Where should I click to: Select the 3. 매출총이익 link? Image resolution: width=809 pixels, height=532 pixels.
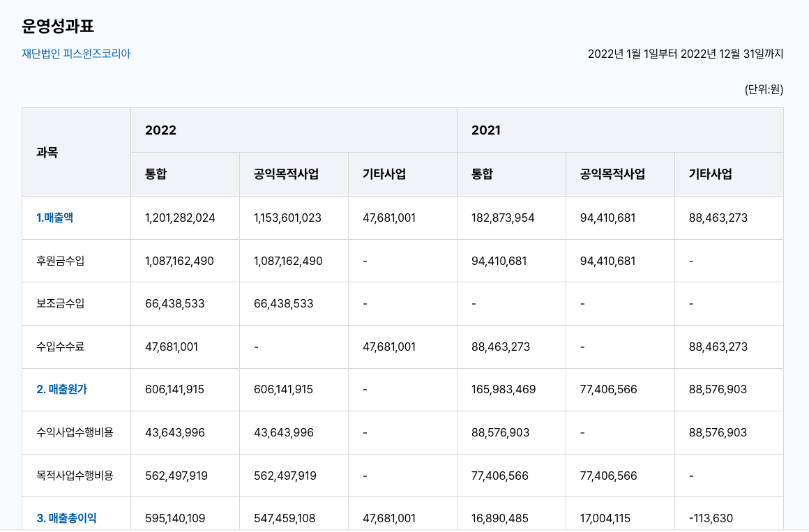[66, 518]
